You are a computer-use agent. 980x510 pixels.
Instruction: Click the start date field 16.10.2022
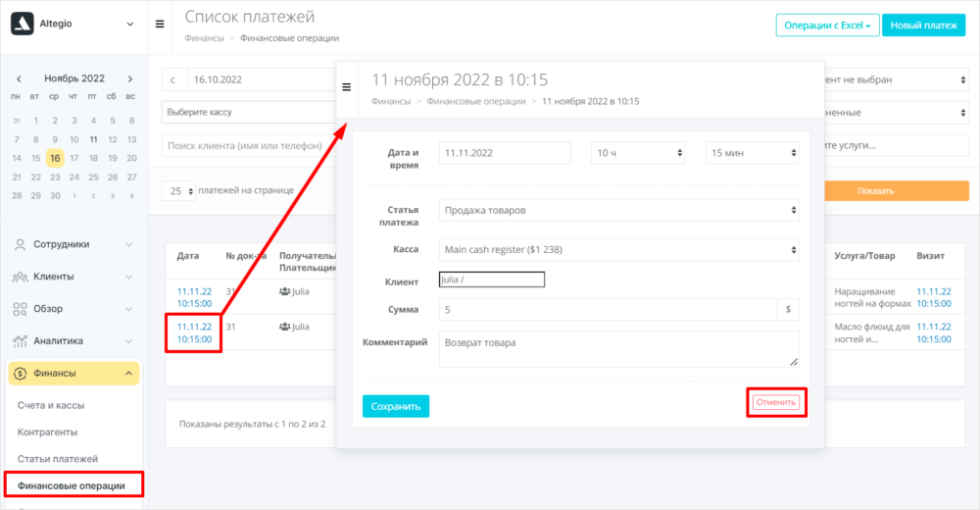coord(262,79)
